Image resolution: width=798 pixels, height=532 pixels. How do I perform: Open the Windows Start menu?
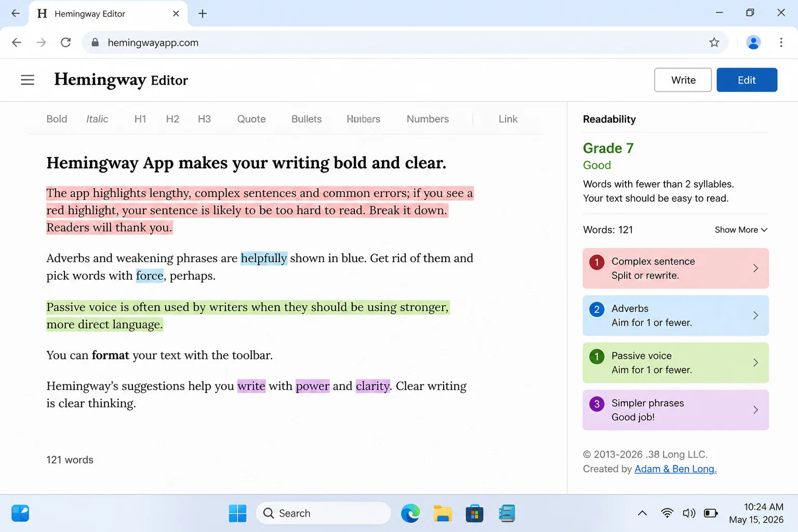(x=237, y=513)
